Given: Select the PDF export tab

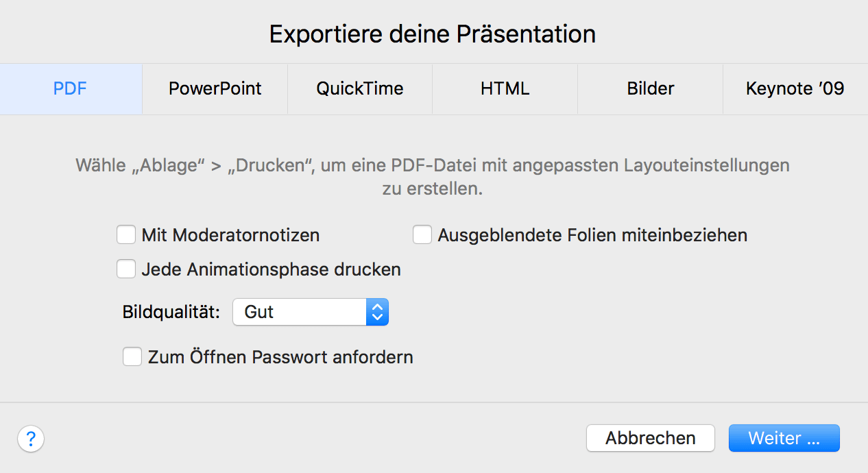Looking at the screenshot, I should pyautogui.click(x=70, y=88).
